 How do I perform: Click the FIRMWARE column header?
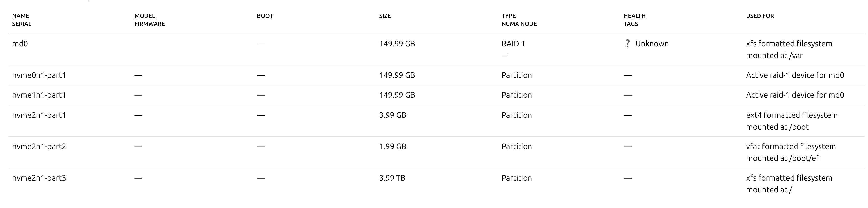pos(150,24)
